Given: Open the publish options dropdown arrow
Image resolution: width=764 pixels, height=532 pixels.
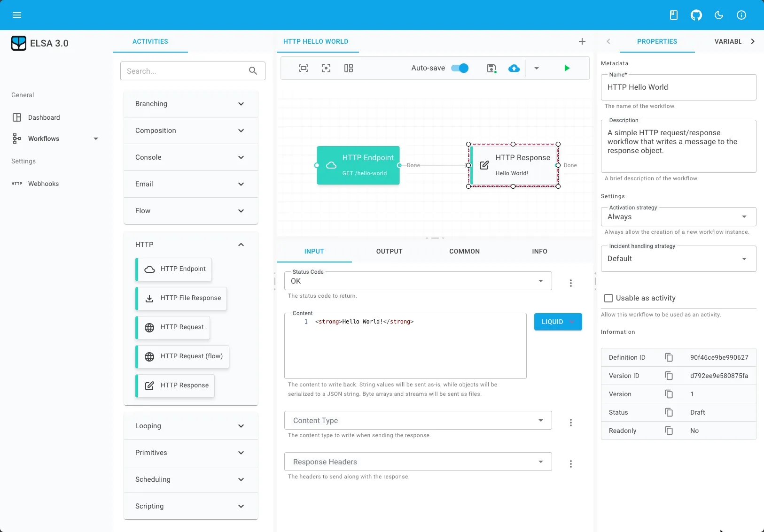Looking at the screenshot, I should click(x=537, y=68).
